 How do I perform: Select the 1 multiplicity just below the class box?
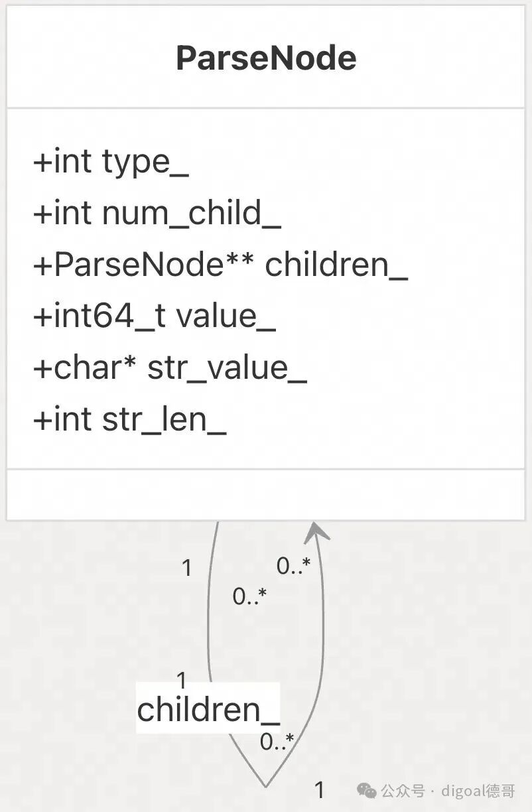point(187,567)
